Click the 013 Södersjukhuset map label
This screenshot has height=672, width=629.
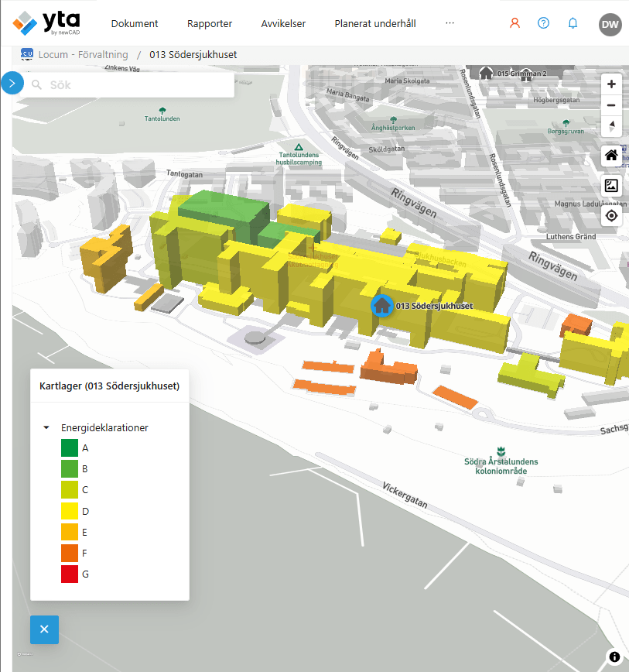pyautogui.click(x=434, y=306)
